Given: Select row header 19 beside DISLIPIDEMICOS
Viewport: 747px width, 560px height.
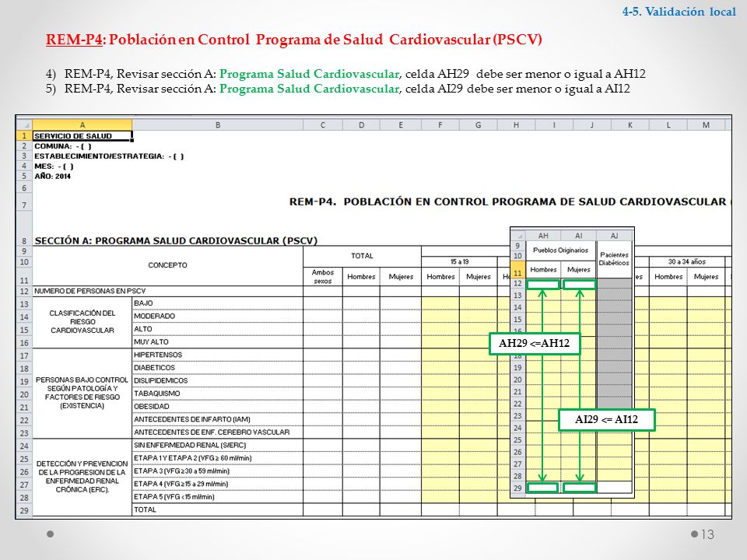Looking at the screenshot, I should pyautogui.click(x=24, y=381).
